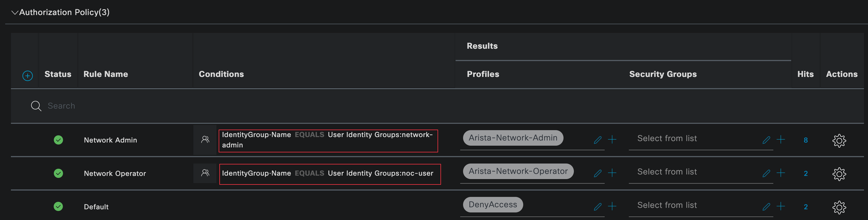This screenshot has height=220, width=868.
Task: Add a profile next to Arista-Network-Operator
Action: point(612,173)
